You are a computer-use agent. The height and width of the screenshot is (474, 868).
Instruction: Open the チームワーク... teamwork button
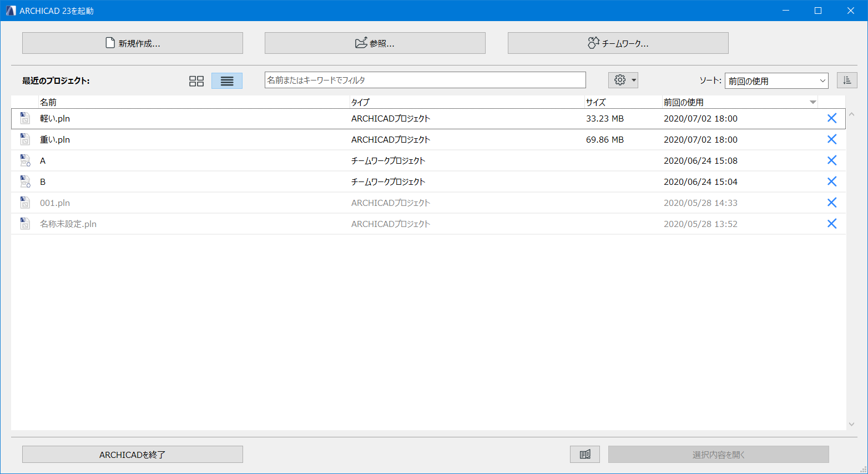click(x=618, y=43)
